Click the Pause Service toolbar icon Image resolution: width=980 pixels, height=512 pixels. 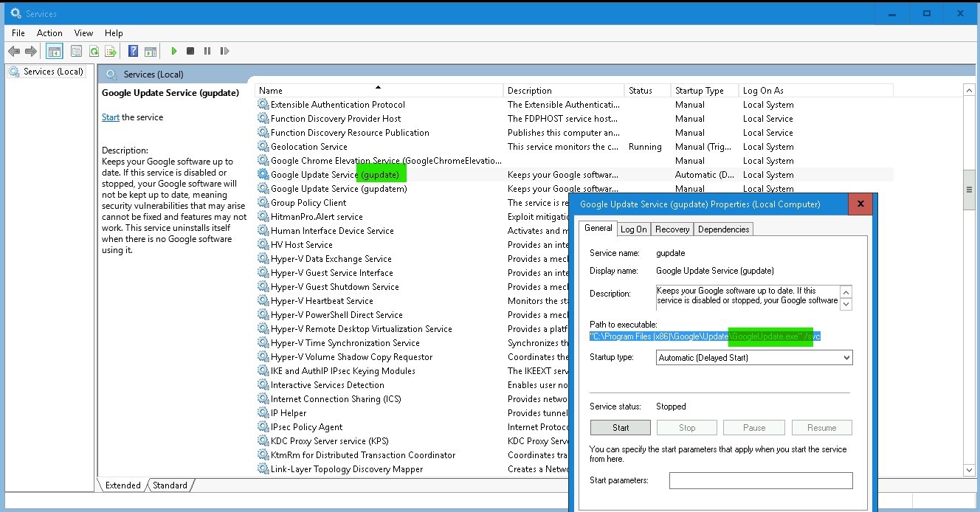coord(207,51)
